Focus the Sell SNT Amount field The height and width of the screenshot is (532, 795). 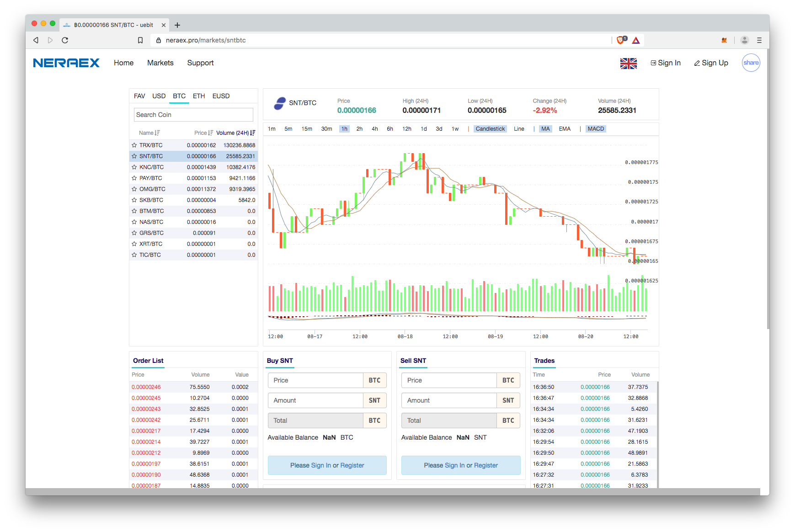[x=449, y=400]
